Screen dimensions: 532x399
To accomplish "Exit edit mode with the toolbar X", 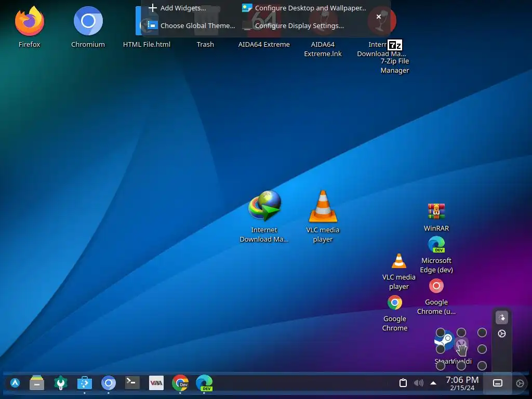I will click(379, 17).
